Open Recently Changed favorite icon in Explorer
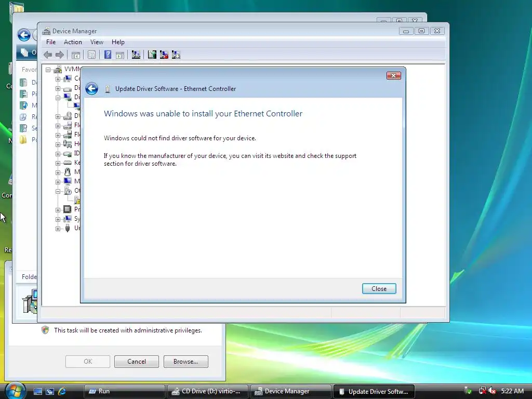Screen dimensions: 532x399 23,117
